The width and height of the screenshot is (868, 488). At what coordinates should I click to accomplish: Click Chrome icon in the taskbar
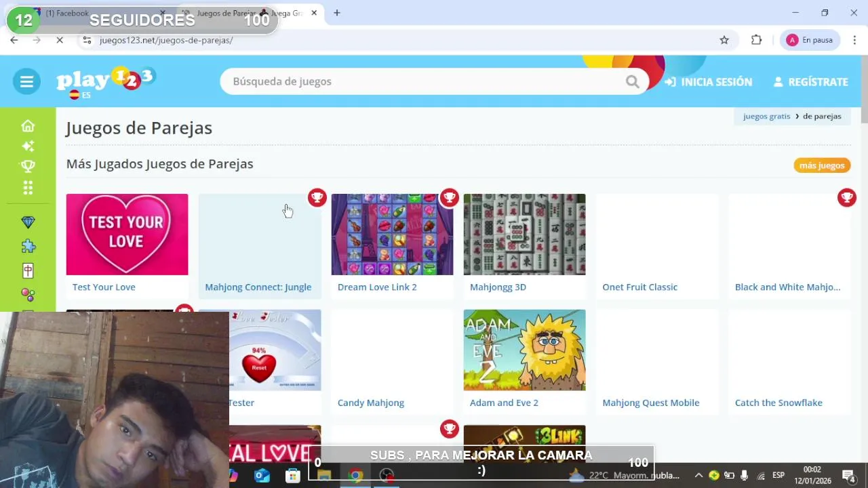(x=355, y=476)
